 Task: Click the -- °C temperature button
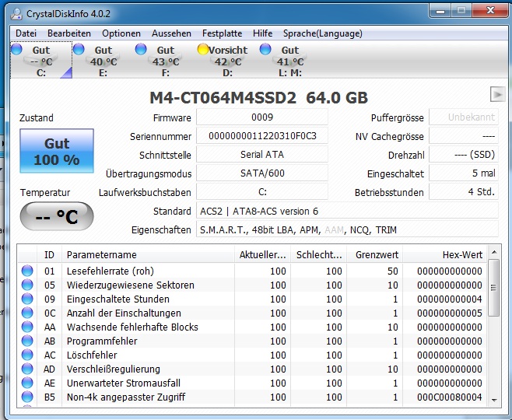(x=57, y=216)
